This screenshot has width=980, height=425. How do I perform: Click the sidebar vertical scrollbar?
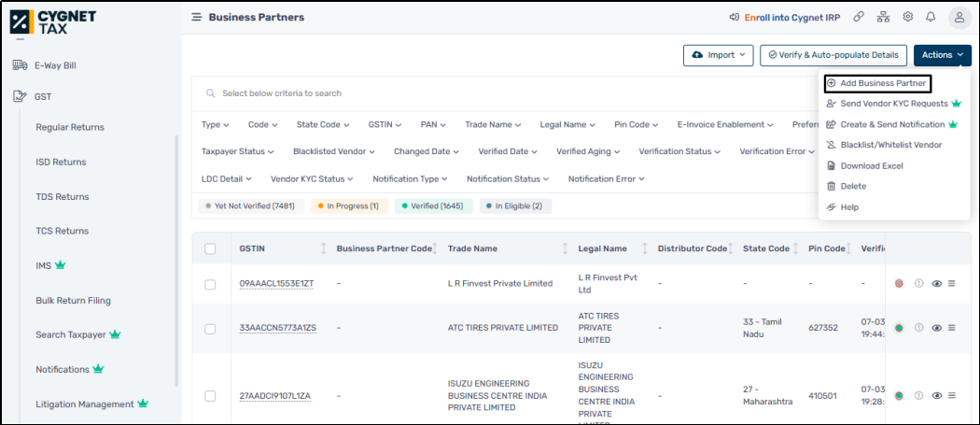(176, 262)
